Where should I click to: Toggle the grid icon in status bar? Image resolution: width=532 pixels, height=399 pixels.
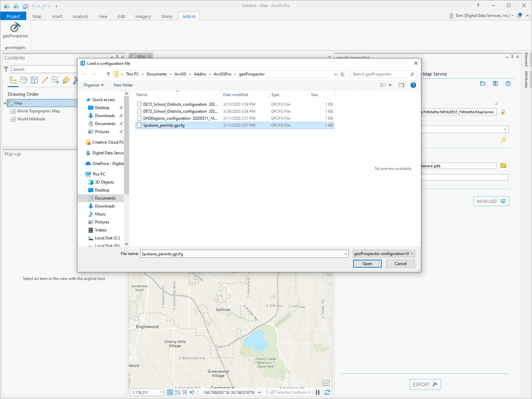185,392
